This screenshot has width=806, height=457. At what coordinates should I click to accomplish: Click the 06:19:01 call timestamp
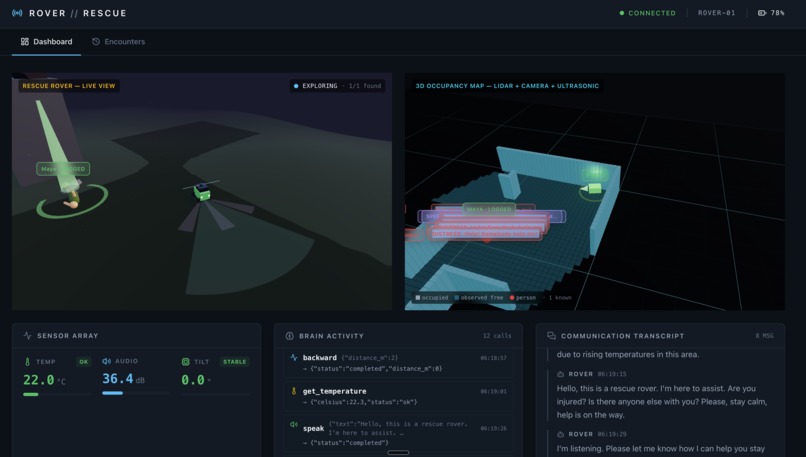(493, 391)
